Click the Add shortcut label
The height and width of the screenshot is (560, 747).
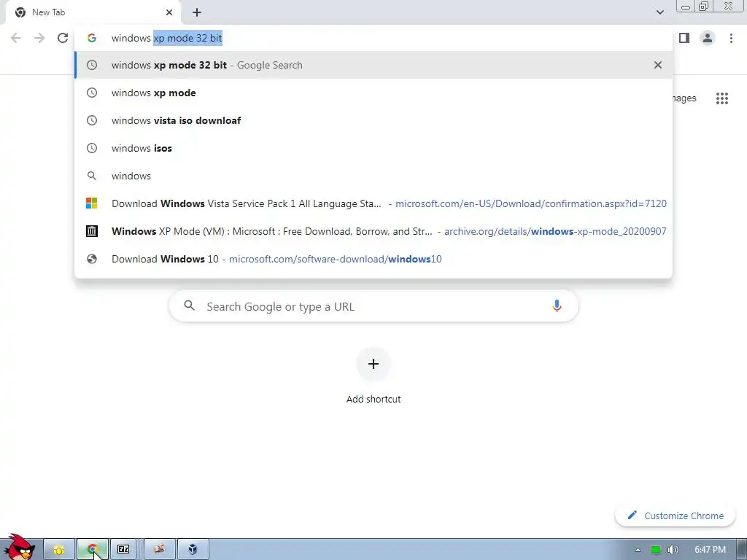pyautogui.click(x=373, y=399)
